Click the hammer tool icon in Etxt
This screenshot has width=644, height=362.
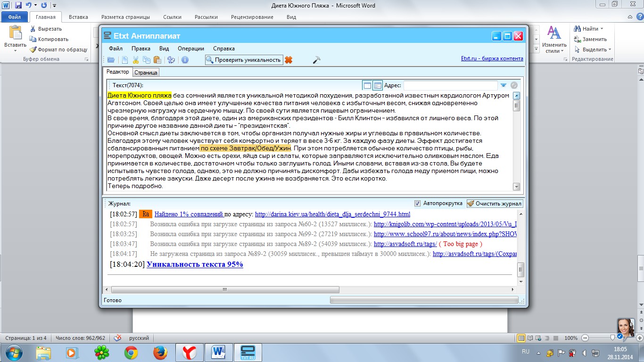click(317, 60)
